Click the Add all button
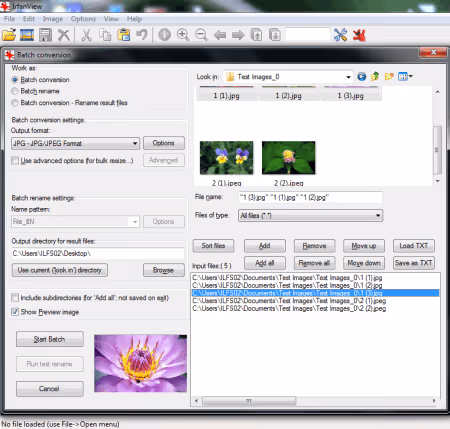Screen dimensions: 450x429 [x=265, y=263]
